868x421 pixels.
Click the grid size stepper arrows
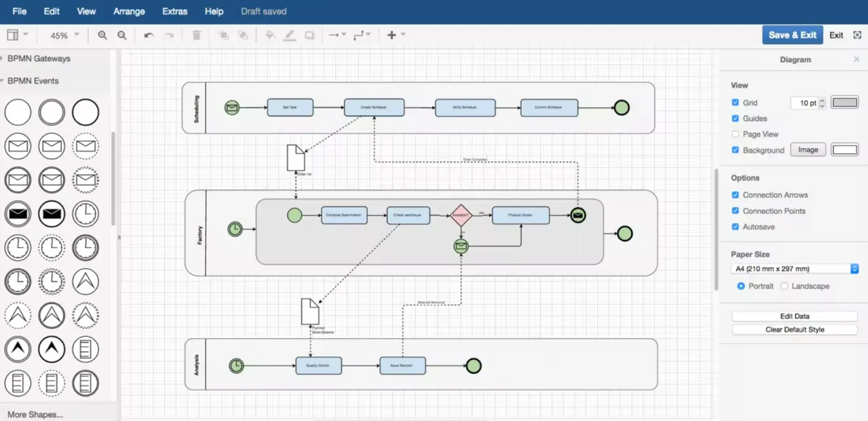click(822, 103)
